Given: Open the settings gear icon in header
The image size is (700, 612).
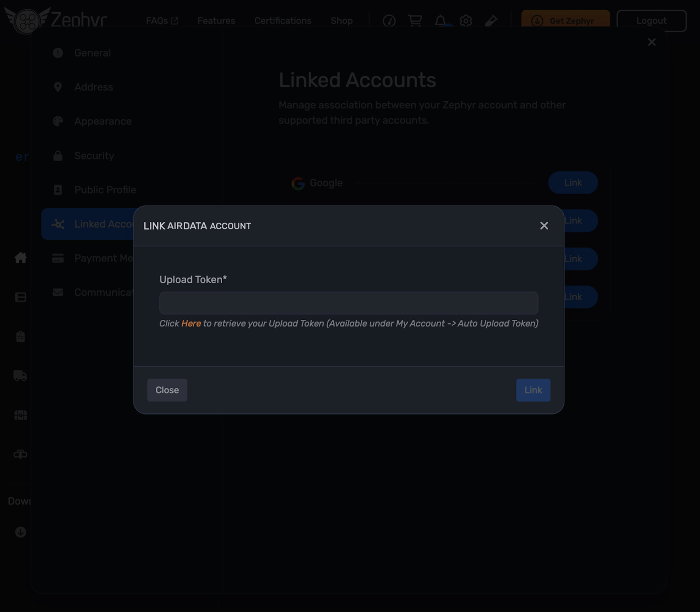Looking at the screenshot, I should [466, 21].
